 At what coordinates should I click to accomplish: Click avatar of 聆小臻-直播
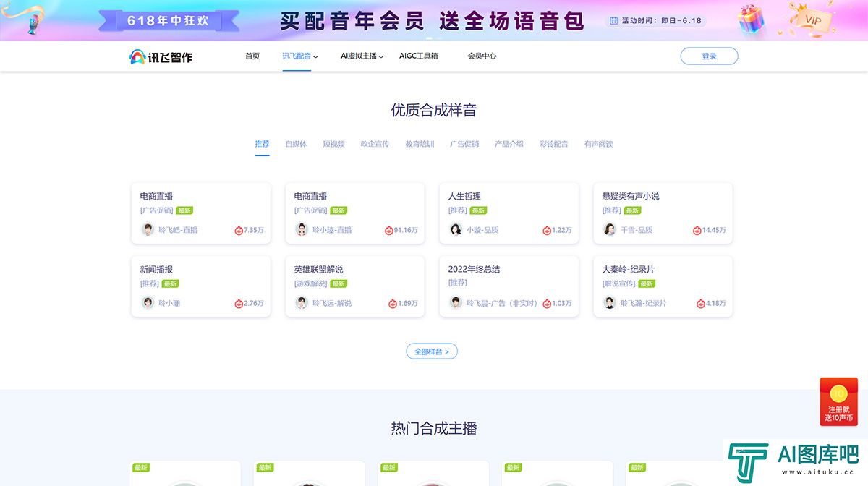point(302,229)
